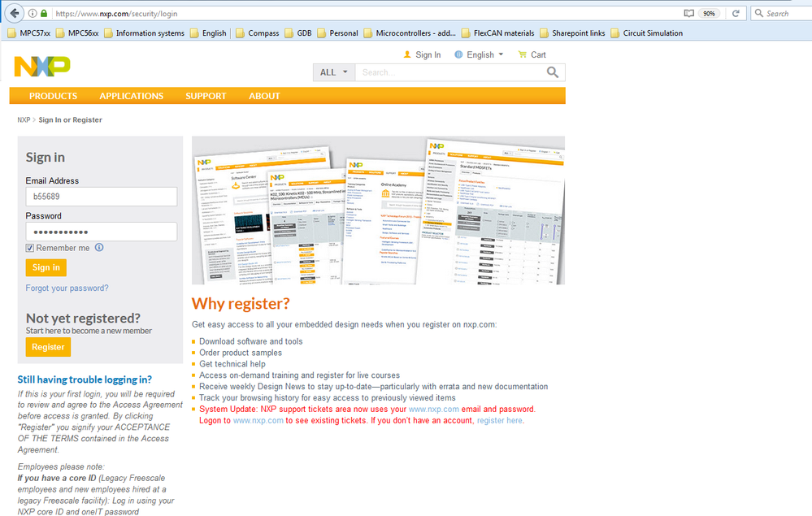Click the site information icon in address bar
The width and height of the screenshot is (812, 516).
pos(33,14)
